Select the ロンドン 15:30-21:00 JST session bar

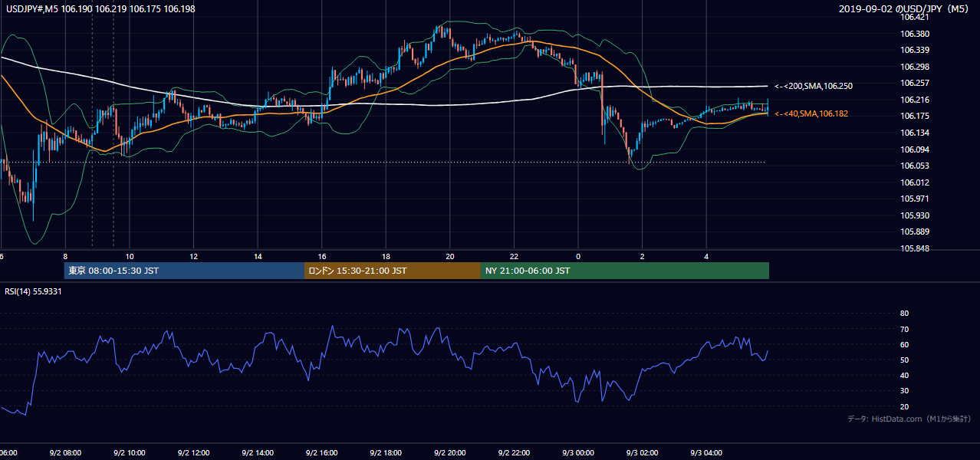coord(393,271)
